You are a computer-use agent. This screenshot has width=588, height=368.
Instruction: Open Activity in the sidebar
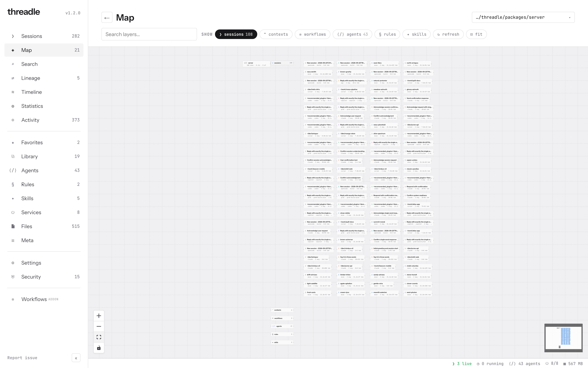tap(44, 120)
